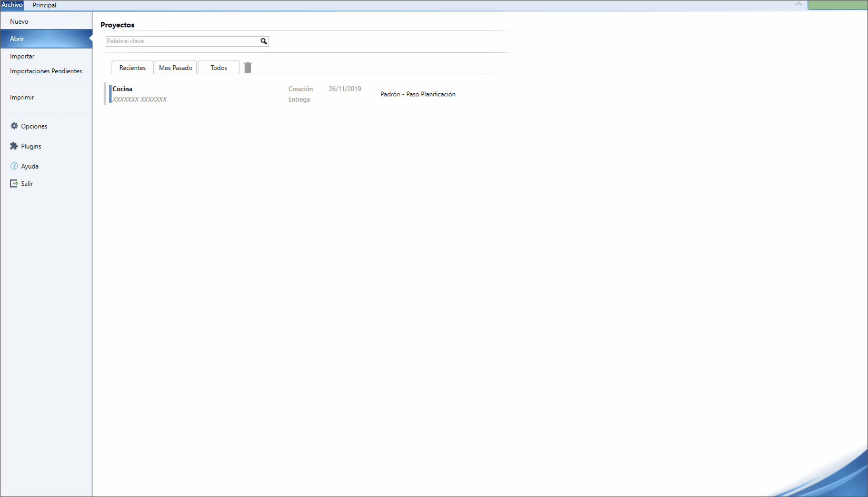Click the Opciones gear icon

14,126
